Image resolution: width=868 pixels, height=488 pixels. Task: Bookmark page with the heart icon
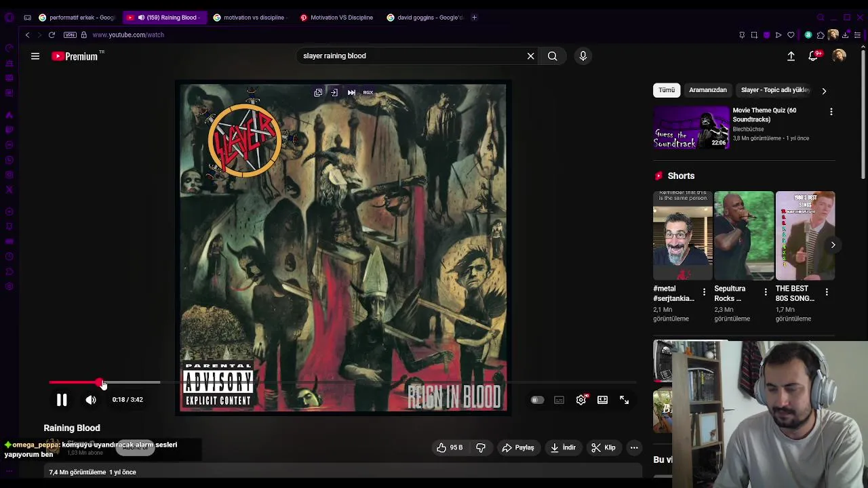791,35
